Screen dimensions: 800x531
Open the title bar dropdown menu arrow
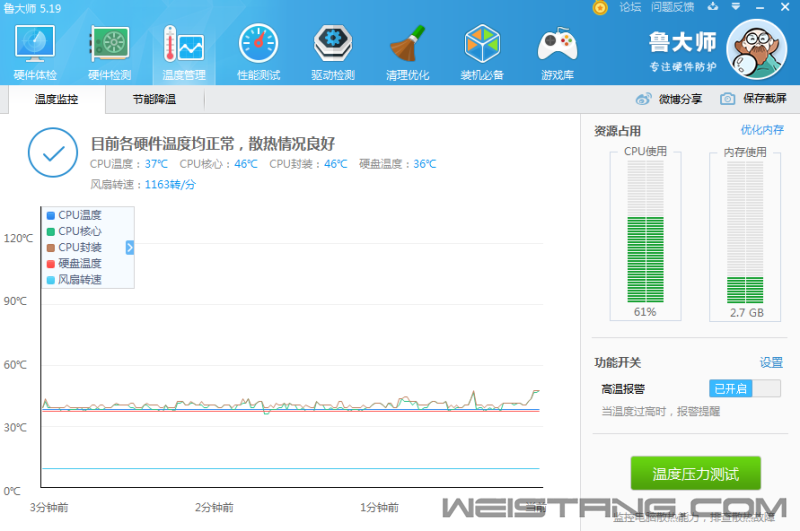[736, 7]
